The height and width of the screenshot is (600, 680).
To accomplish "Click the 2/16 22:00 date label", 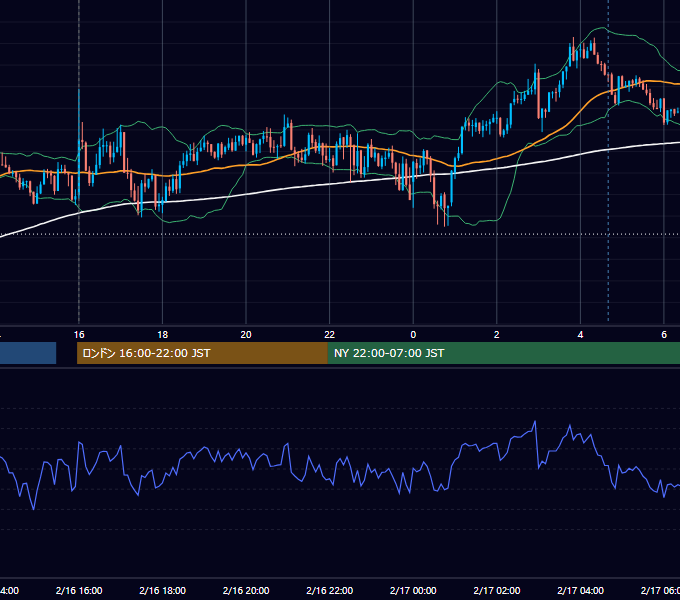I will [x=330, y=590].
